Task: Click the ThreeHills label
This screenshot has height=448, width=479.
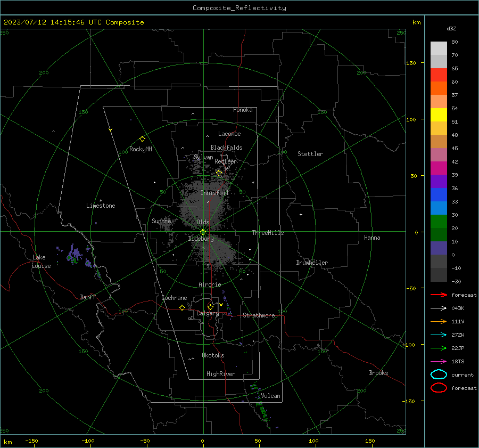Action: (x=268, y=233)
